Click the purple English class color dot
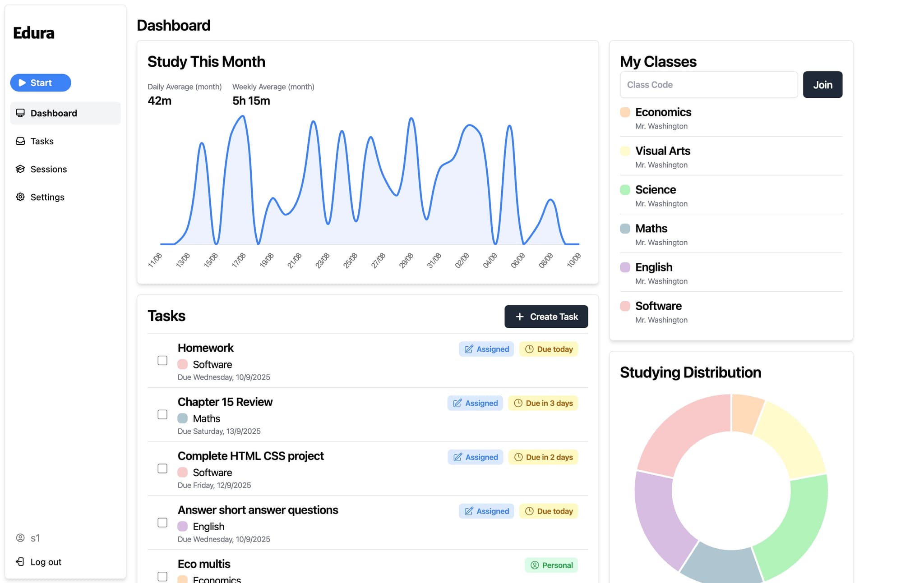Viewport: 924px width, 583px height. (x=625, y=267)
